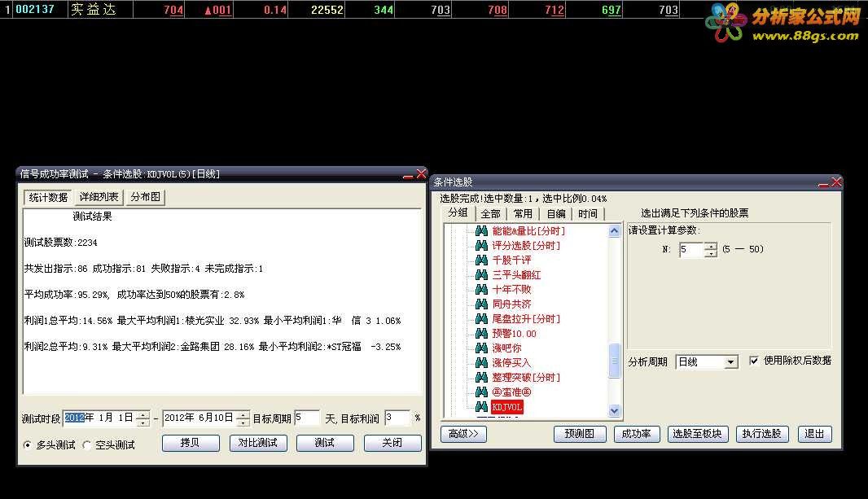Select 空头测试 radio button
The image size is (868, 499).
86,444
